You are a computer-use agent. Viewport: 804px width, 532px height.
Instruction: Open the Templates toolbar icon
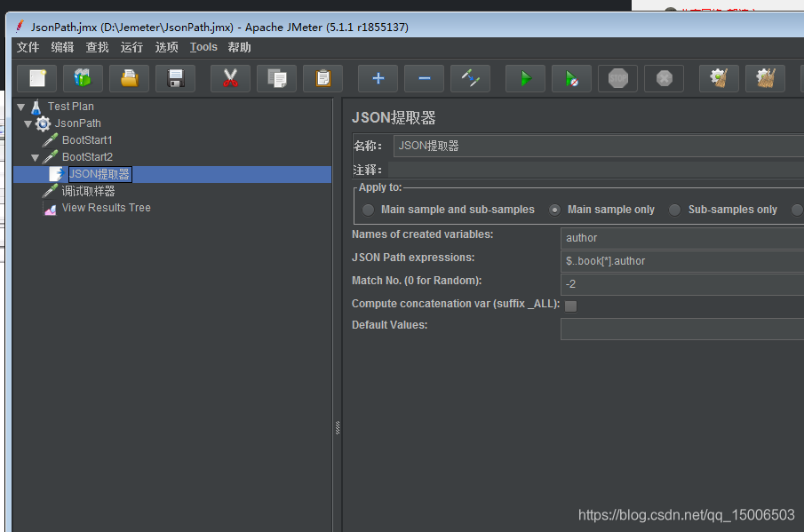[84, 78]
